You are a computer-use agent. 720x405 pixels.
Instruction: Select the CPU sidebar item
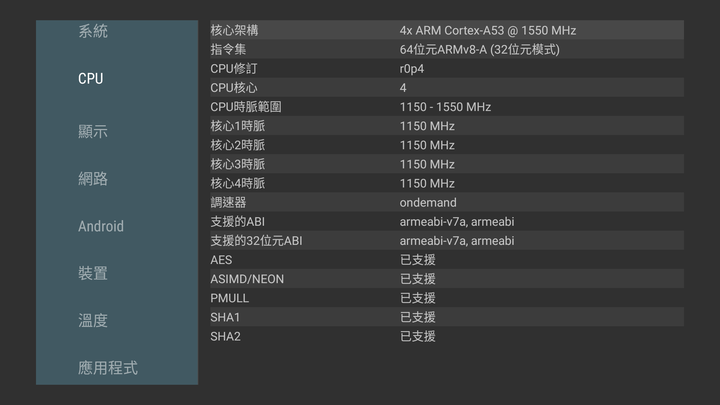90,79
